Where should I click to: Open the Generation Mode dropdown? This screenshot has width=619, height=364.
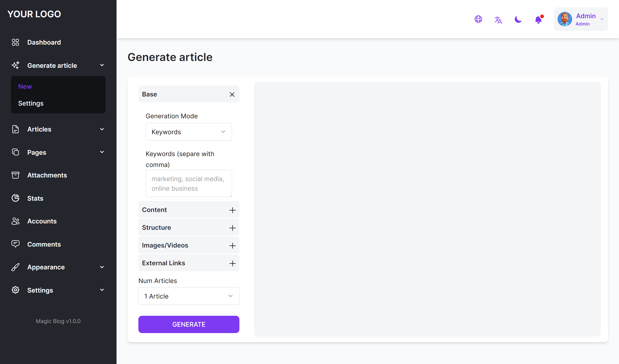189,132
